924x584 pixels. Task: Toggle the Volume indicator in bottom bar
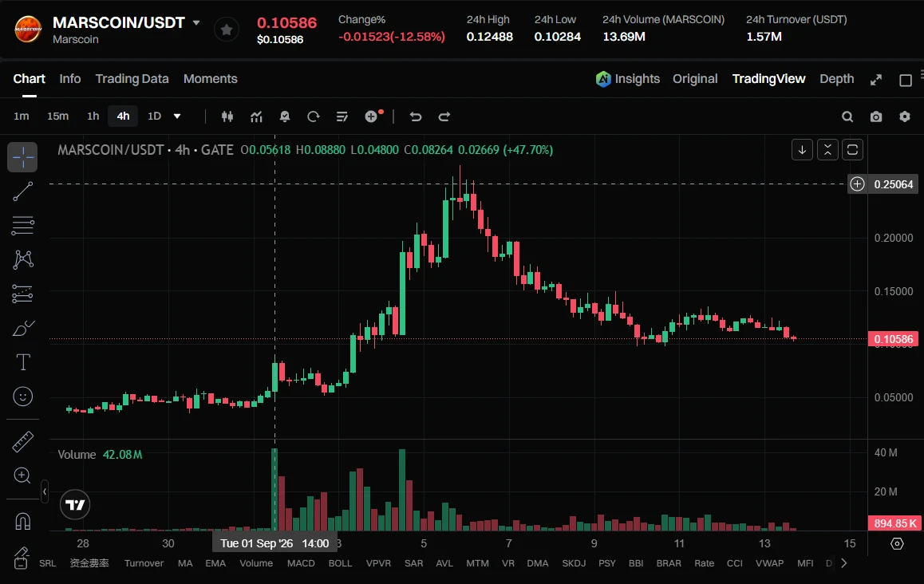(256, 563)
